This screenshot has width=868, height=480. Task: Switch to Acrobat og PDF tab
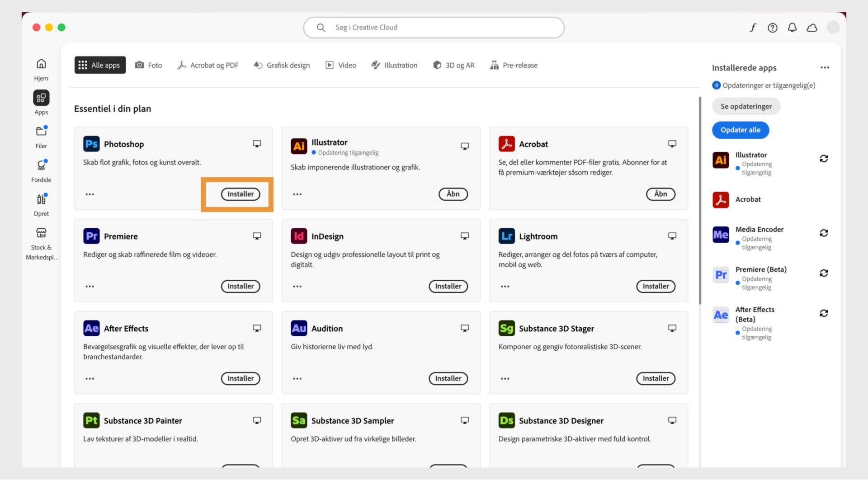click(x=208, y=65)
